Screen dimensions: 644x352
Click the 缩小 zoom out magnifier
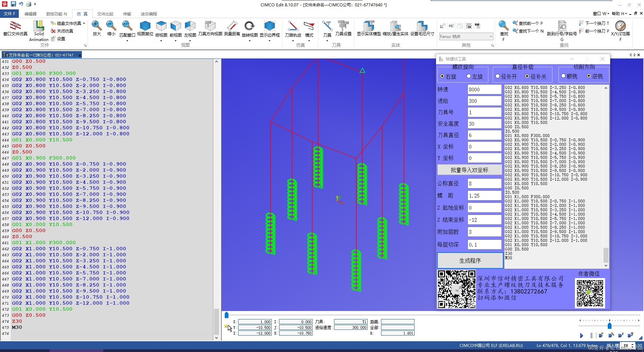(111, 26)
